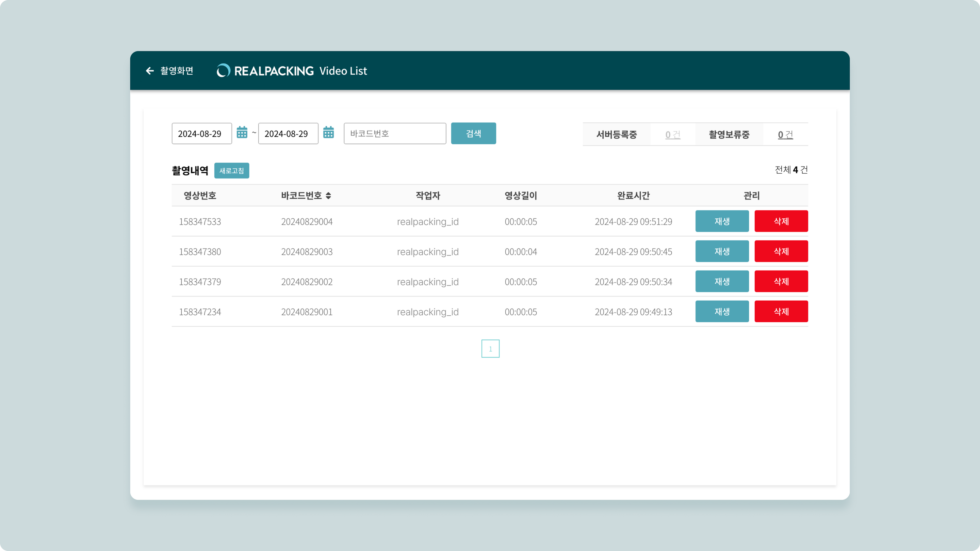Viewport: 980px width, 551px height.
Task: Delete video 158347234
Action: tap(781, 311)
